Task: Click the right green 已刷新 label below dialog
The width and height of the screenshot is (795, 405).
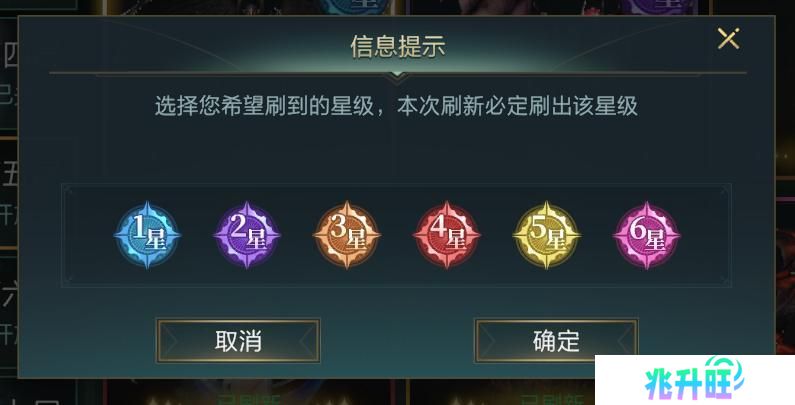Action: [552, 399]
